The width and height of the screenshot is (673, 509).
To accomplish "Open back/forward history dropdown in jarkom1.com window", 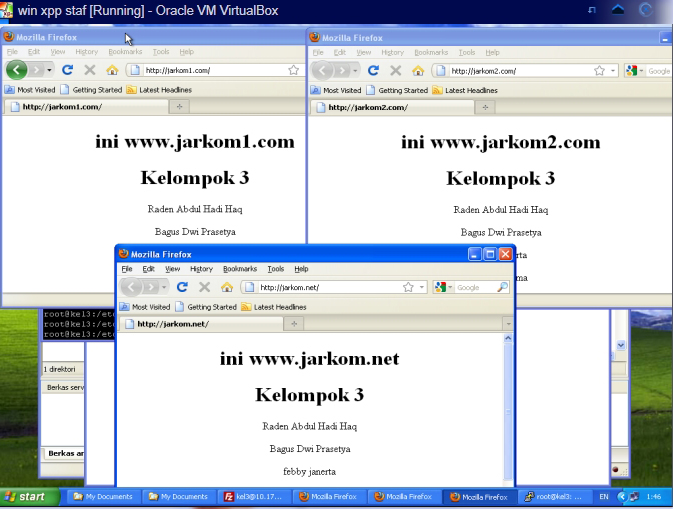I will pyautogui.click(x=50, y=70).
